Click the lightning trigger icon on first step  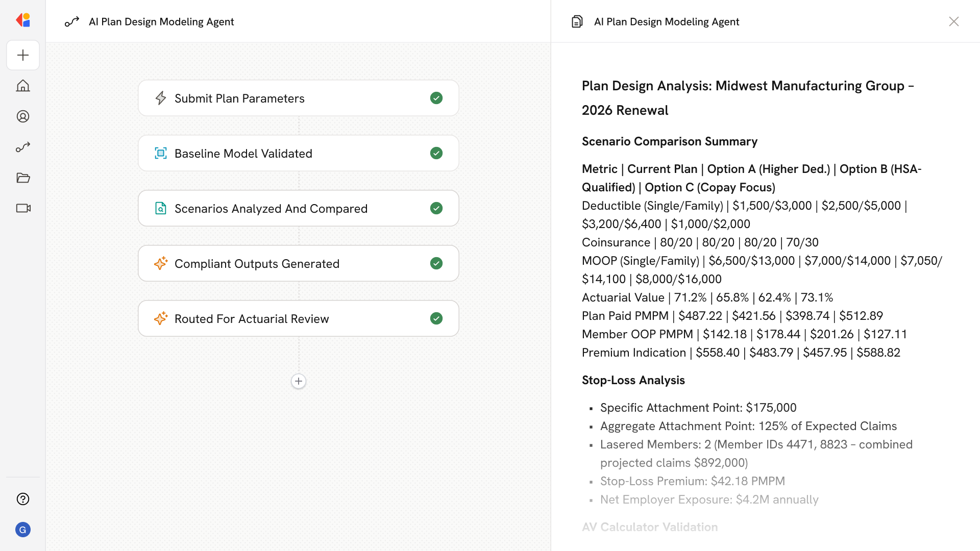pyautogui.click(x=161, y=98)
